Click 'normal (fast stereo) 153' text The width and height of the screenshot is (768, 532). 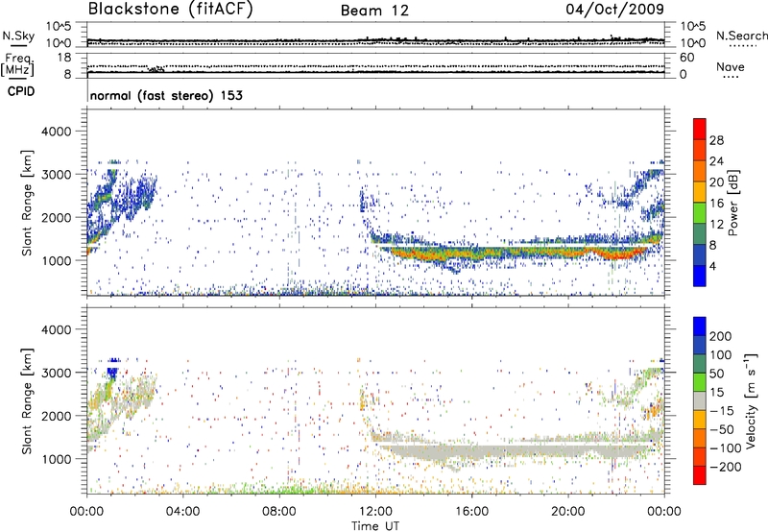pyautogui.click(x=166, y=95)
